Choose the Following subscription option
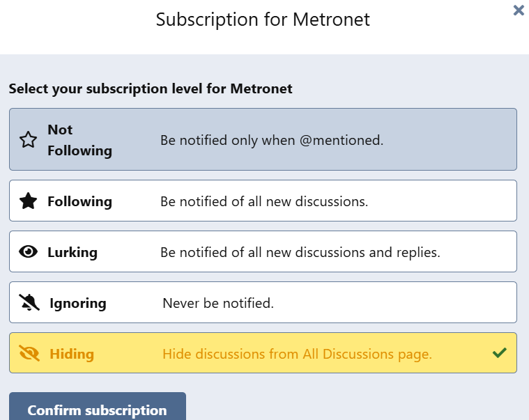529x420 pixels. 263,201
